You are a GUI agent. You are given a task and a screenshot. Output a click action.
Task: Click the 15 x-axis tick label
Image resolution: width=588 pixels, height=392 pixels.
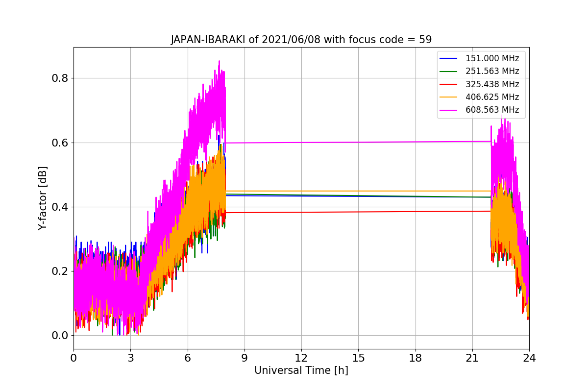358,358
